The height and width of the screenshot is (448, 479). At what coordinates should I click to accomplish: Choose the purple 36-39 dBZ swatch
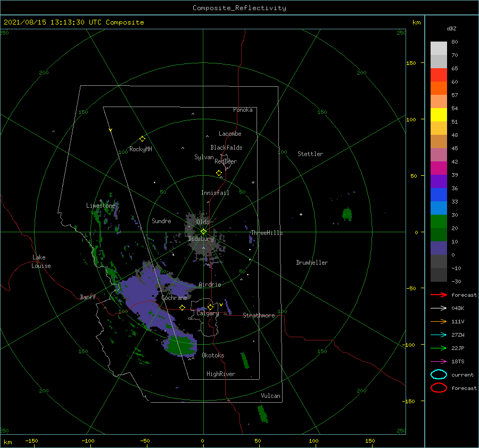pos(439,181)
